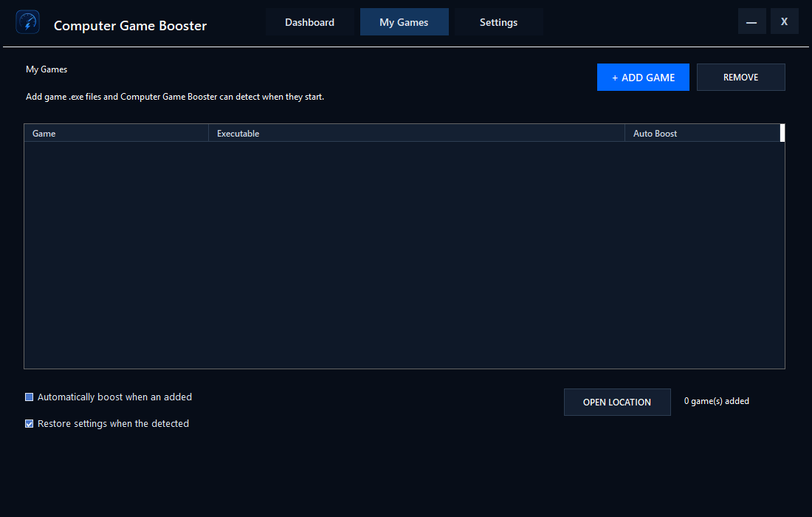Screen dimensions: 812x517
Task: Click the My Games section heading
Action: [x=47, y=69]
